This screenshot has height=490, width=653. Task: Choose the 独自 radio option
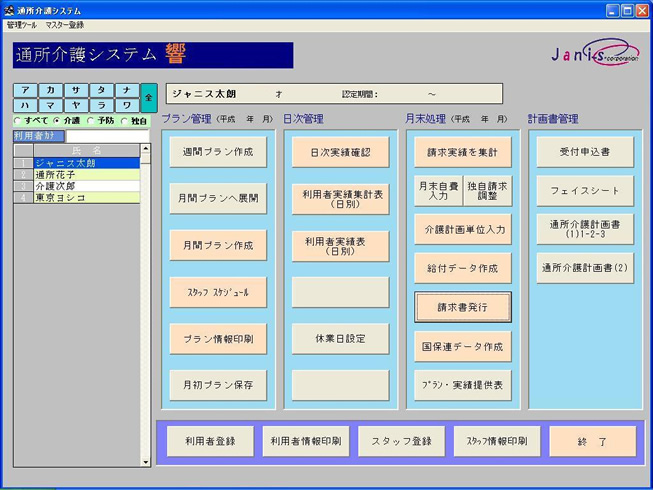(124, 121)
